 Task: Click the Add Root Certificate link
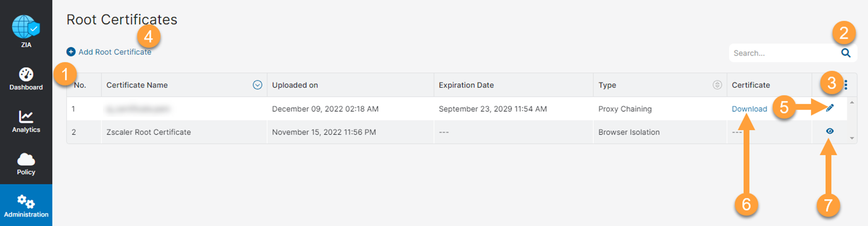[x=114, y=52]
